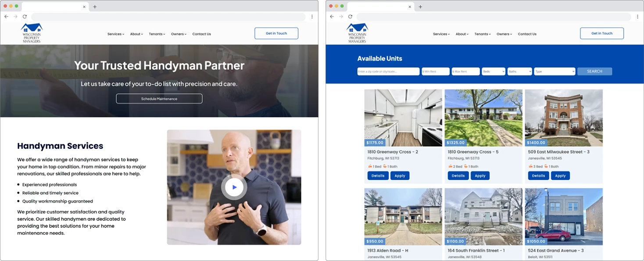
Task: Click forward arrow in left browser window
Action: pyautogui.click(x=15, y=17)
